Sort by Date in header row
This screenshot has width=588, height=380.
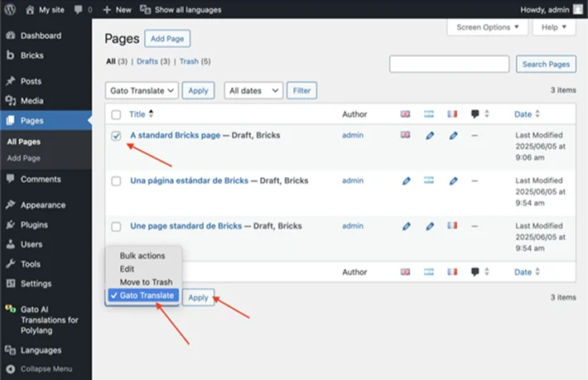[x=527, y=114]
